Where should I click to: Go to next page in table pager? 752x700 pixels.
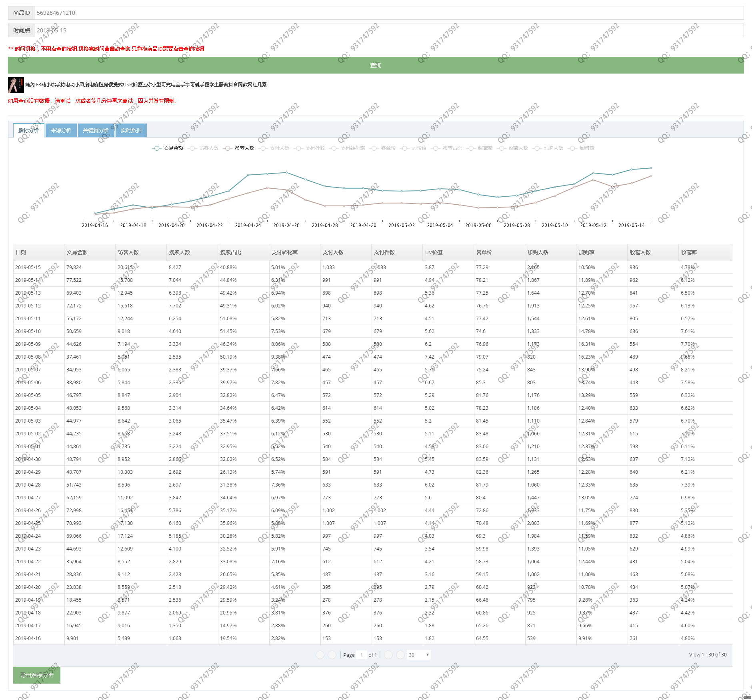(x=388, y=655)
